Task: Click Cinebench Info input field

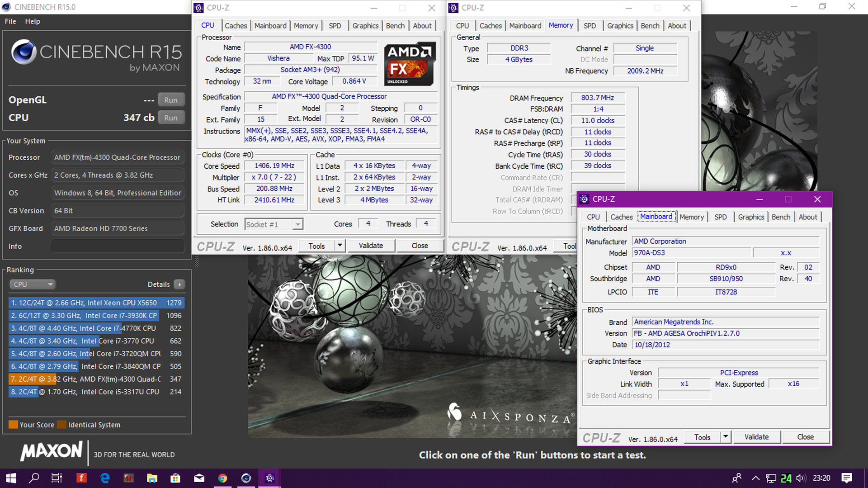Action: tap(118, 246)
